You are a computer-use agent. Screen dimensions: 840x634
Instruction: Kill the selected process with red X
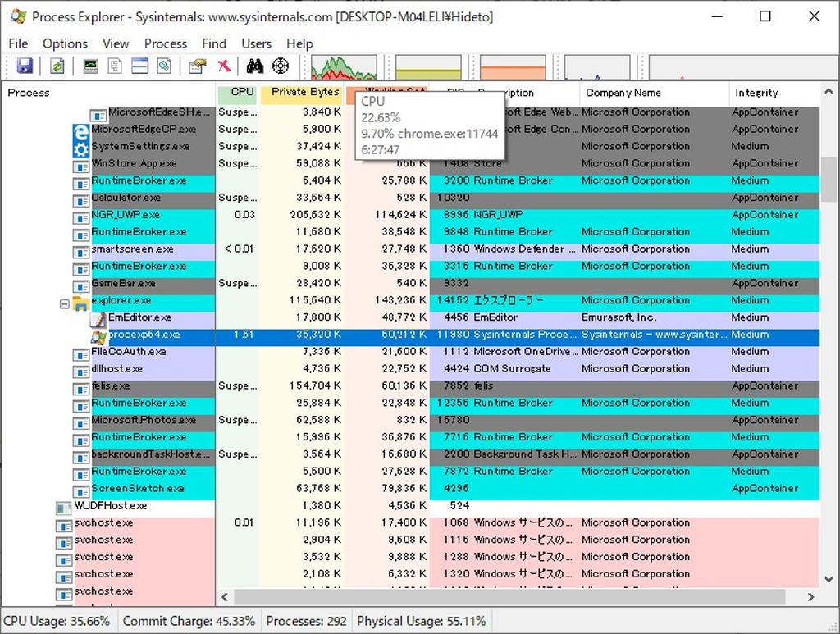[x=223, y=66]
